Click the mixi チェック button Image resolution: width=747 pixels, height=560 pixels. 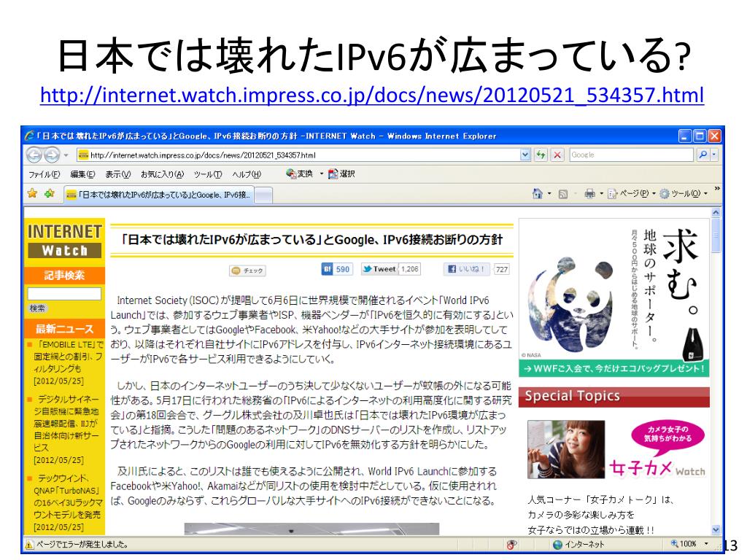tap(247, 271)
